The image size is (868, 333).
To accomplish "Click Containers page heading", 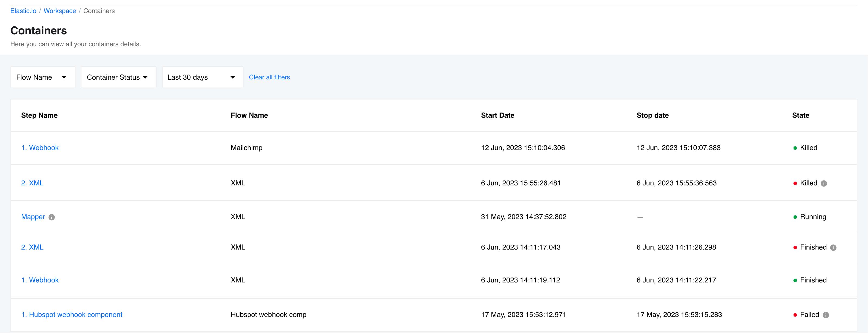I will click(39, 31).
